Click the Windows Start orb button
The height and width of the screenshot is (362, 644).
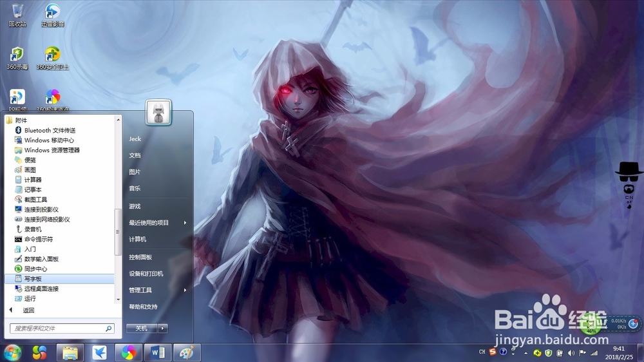[13, 352]
